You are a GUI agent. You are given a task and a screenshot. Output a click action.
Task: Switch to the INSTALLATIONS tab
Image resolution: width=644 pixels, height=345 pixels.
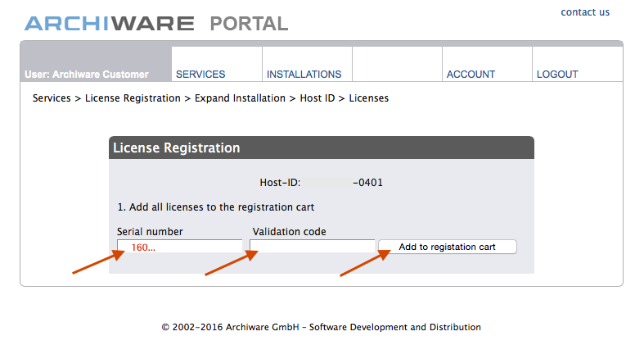[x=304, y=75]
